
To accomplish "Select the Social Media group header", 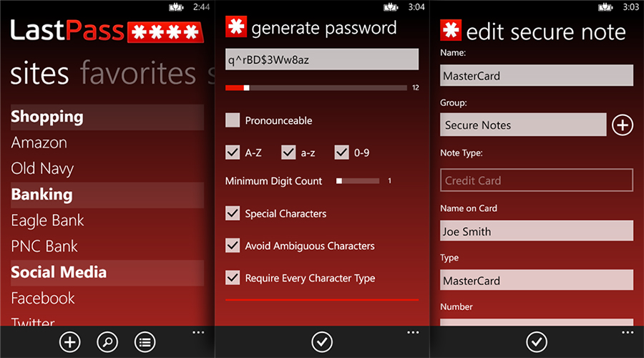I will point(107,273).
